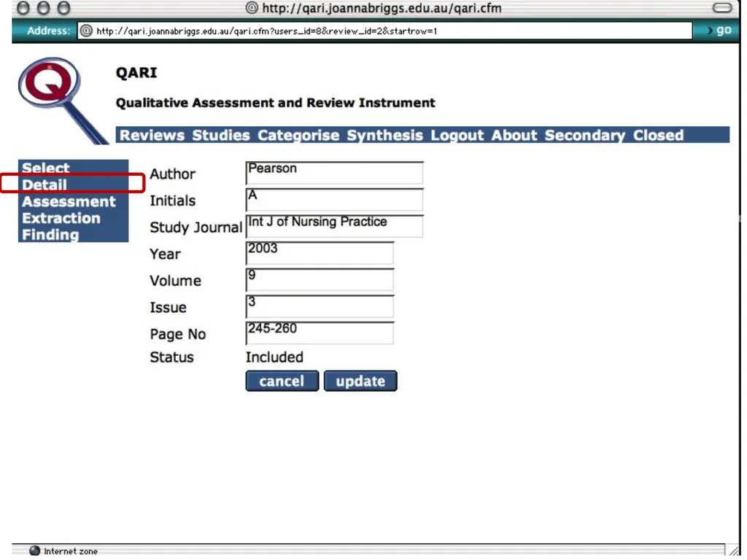The image size is (747, 560).
Task: Open Extraction in the sidebar
Action: pos(61,218)
